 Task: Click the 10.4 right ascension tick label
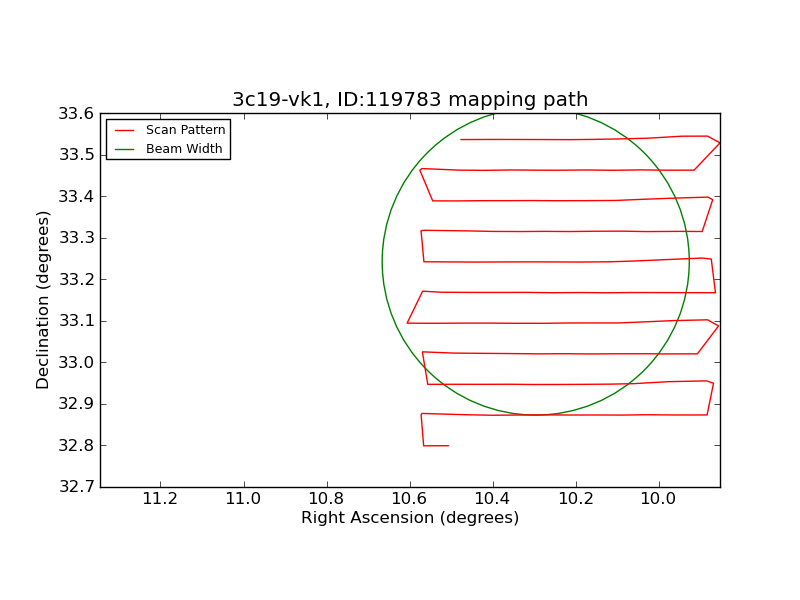[x=493, y=498]
